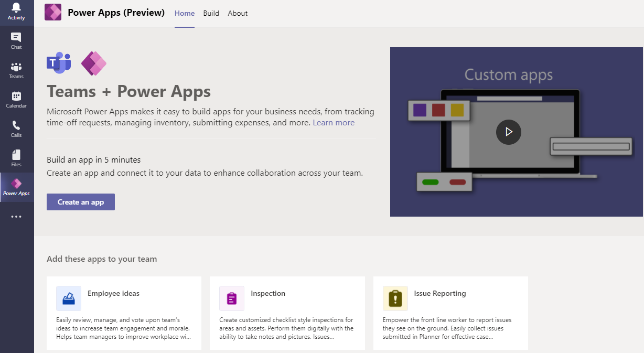Image resolution: width=644 pixels, height=353 pixels.
Task: Click the Power Apps header logo
Action: 53,12
